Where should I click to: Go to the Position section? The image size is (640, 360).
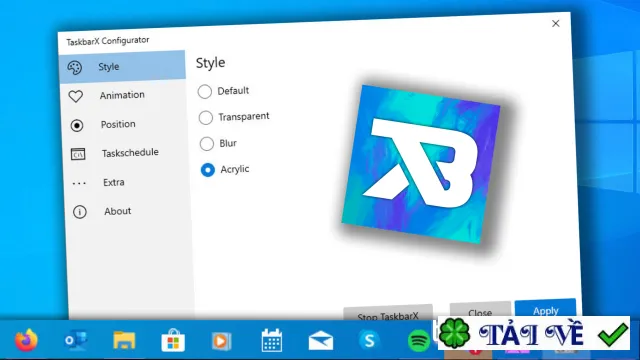click(x=124, y=124)
